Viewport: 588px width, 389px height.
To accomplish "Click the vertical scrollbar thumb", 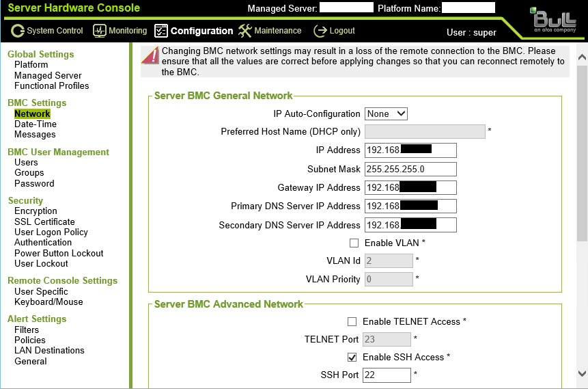I will tap(582, 153).
